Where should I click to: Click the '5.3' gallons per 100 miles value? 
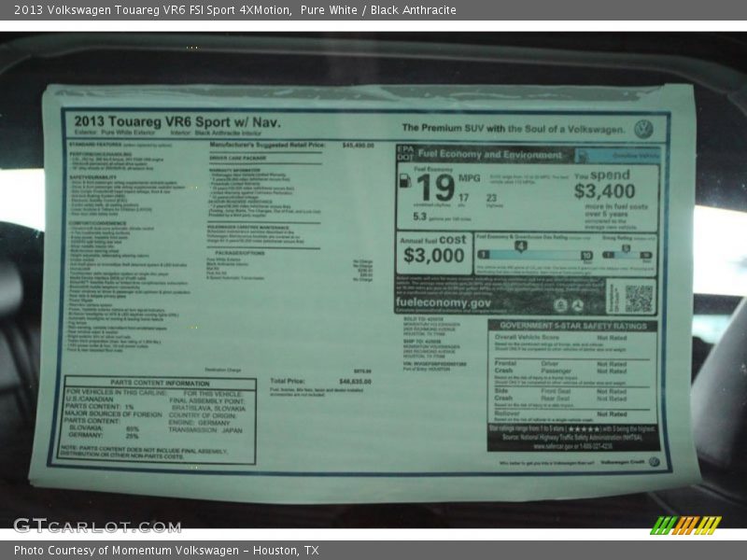419,217
